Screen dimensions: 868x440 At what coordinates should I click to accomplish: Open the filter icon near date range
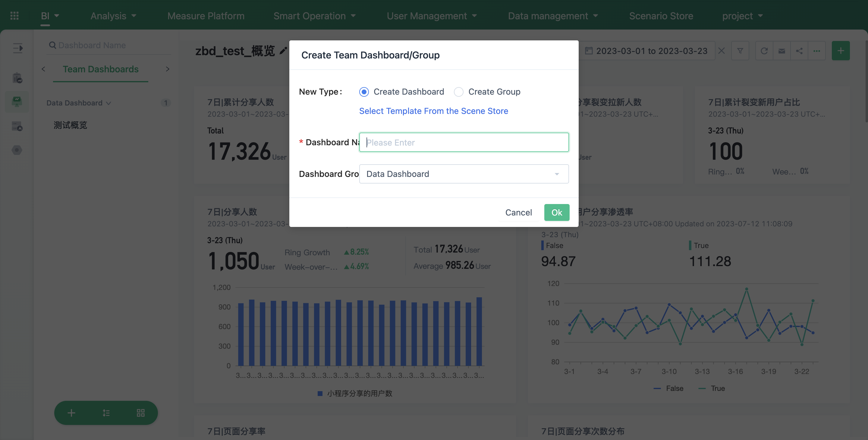pyautogui.click(x=740, y=51)
